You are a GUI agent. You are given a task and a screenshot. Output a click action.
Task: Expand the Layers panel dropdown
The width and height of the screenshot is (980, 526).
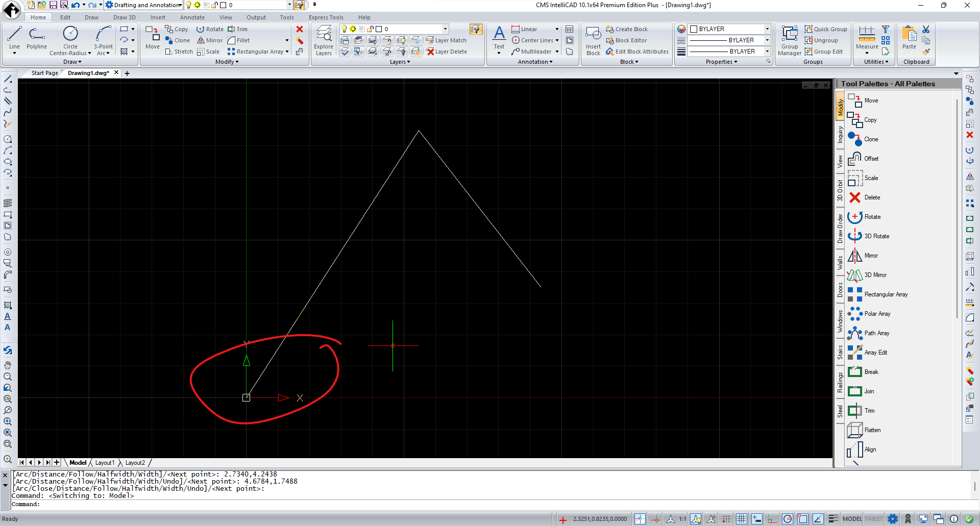(x=400, y=62)
